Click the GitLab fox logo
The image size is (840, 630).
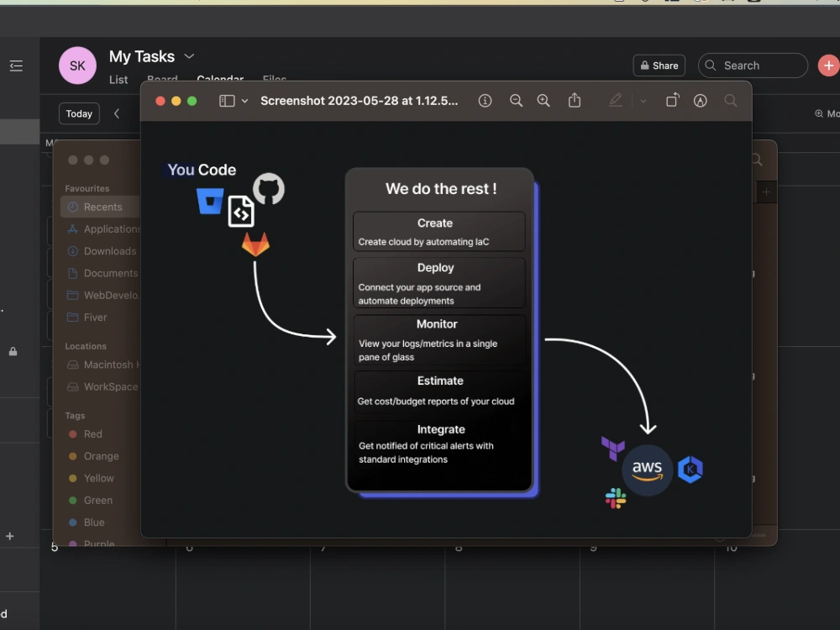click(x=255, y=244)
